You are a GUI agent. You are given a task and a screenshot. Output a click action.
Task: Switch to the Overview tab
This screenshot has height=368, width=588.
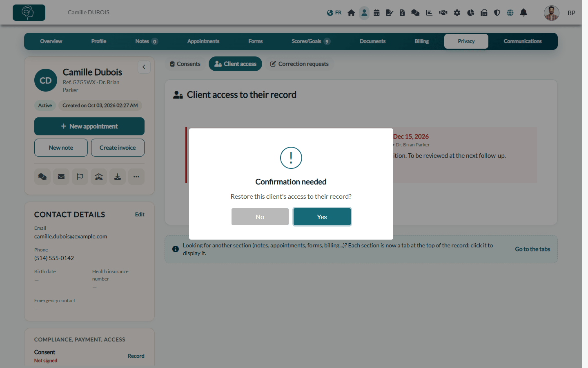pyautogui.click(x=51, y=41)
